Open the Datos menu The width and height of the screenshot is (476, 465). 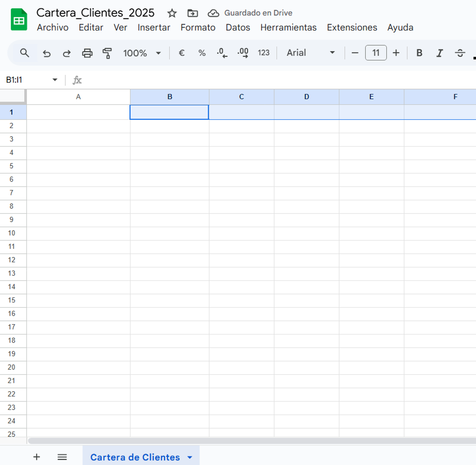(238, 27)
